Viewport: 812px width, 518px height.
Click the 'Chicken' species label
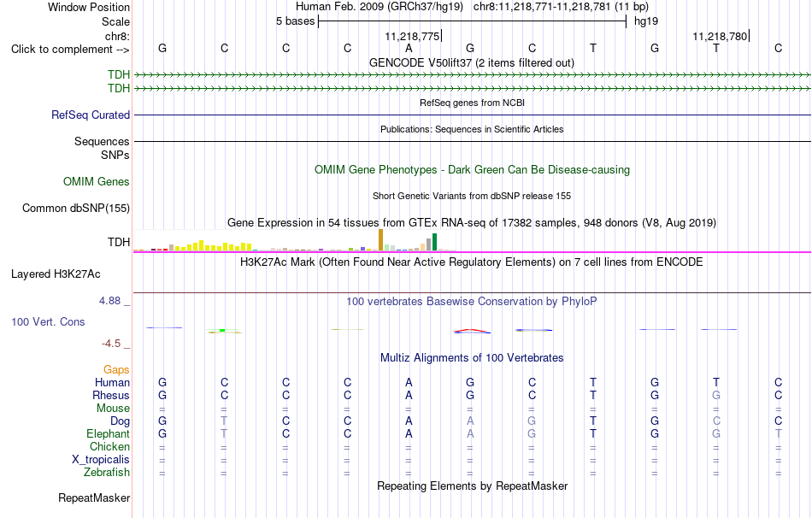click(x=109, y=446)
